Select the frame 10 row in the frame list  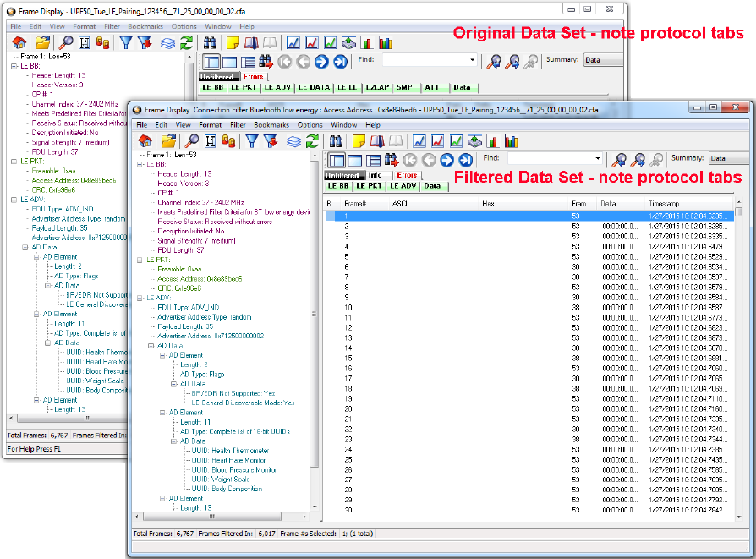coord(348,307)
